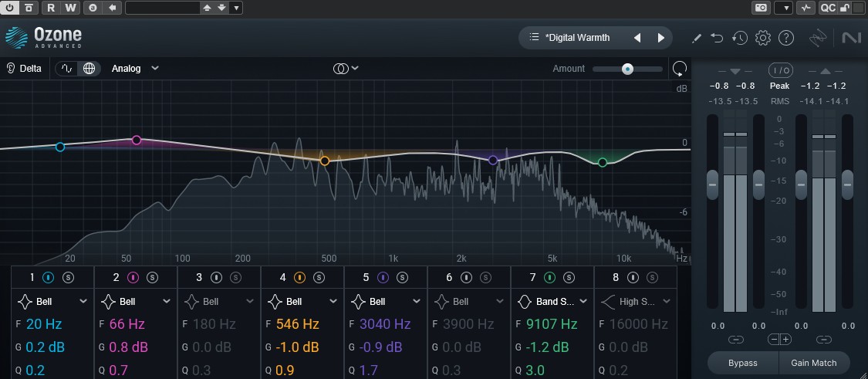Image resolution: width=868 pixels, height=379 pixels.
Task: Solo band 5 with the S button
Action: pos(403,277)
